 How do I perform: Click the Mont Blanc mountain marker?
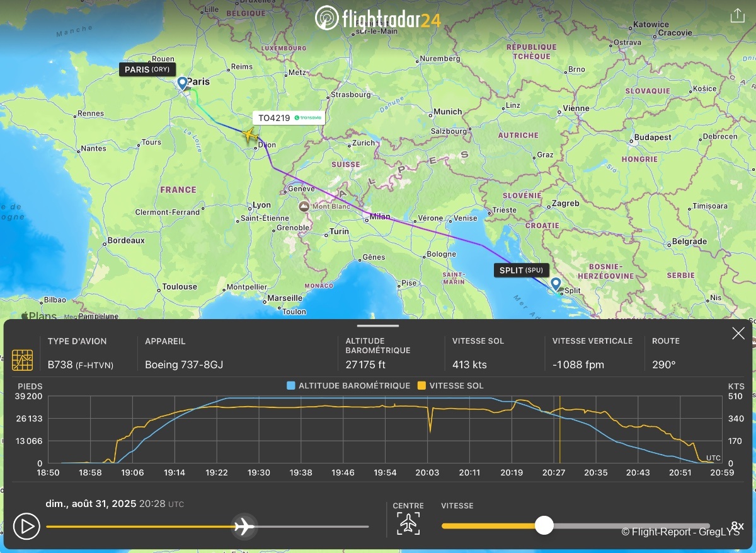[x=304, y=206]
